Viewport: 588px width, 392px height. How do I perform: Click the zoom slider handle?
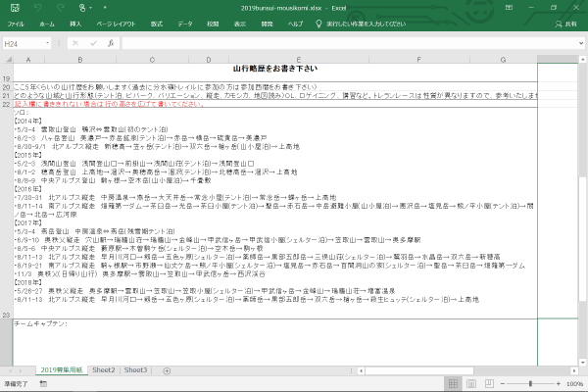click(531, 384)
